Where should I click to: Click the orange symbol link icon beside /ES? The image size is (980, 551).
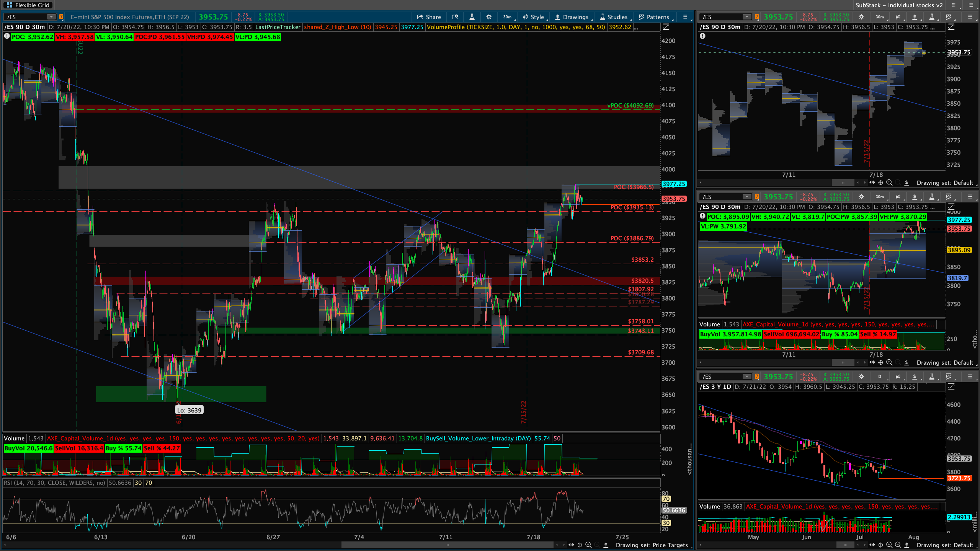61,17
